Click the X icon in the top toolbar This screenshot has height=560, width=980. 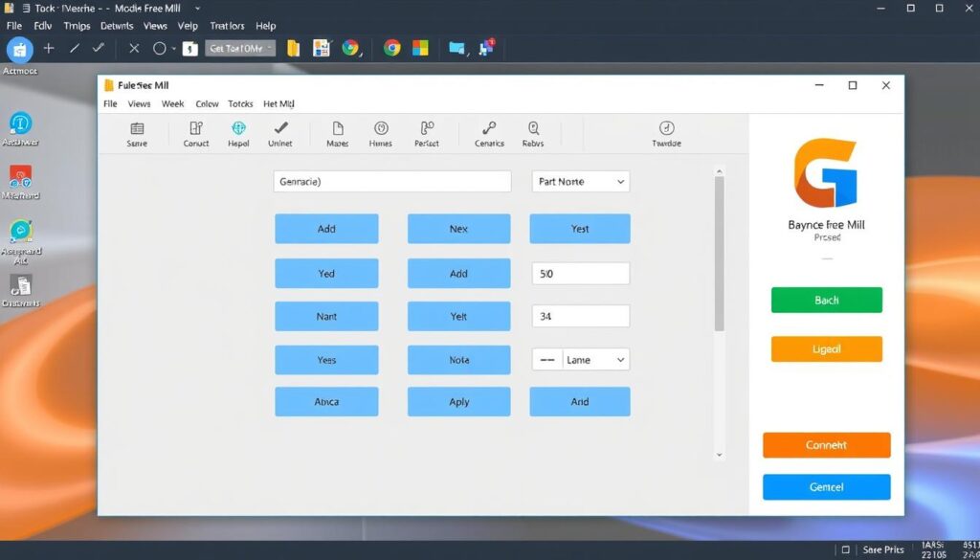click(x=134, y=48)
